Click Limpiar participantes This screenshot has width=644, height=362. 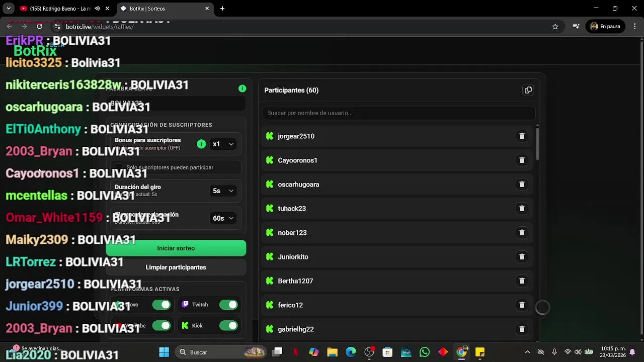[176, 267]
